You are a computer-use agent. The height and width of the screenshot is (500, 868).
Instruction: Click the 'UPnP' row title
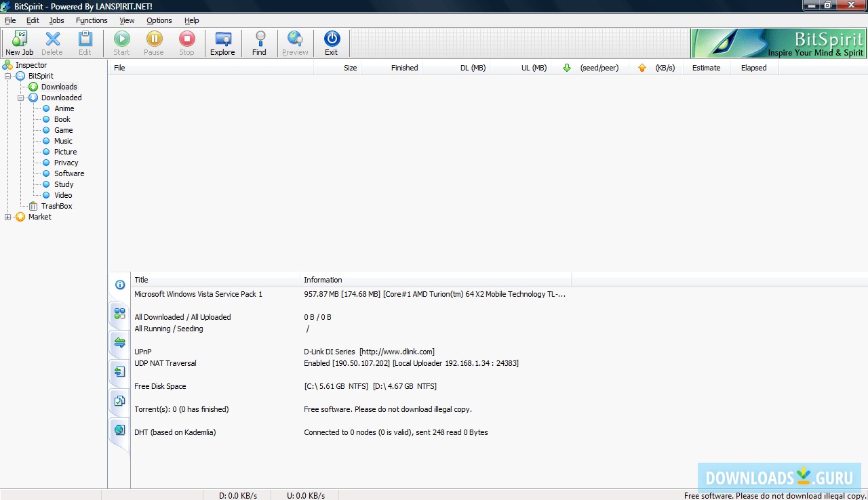click(x=142, y=352)
